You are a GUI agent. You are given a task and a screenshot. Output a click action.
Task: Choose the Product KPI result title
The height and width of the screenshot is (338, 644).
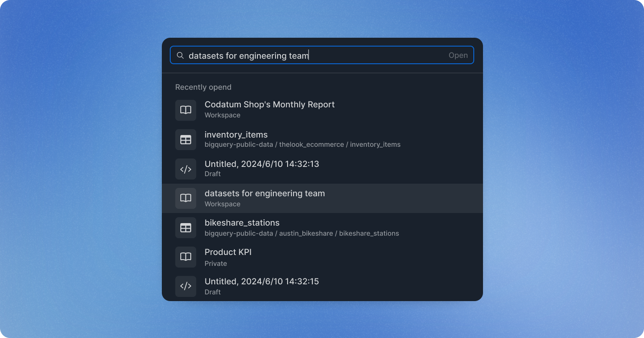point(228,252)
